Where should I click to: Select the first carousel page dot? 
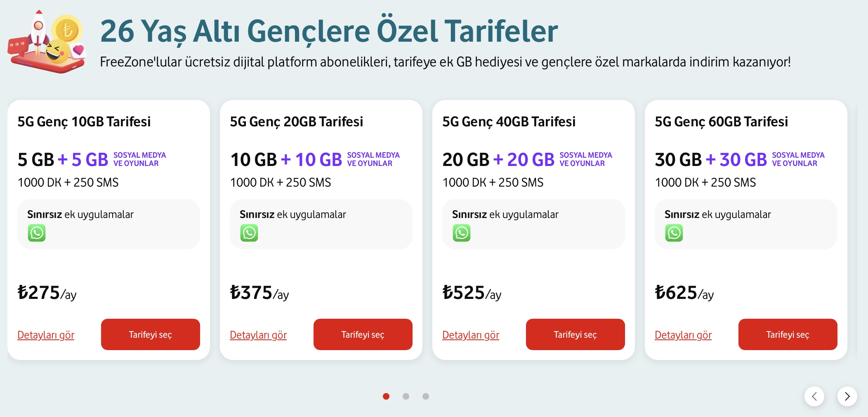point(386,396)
